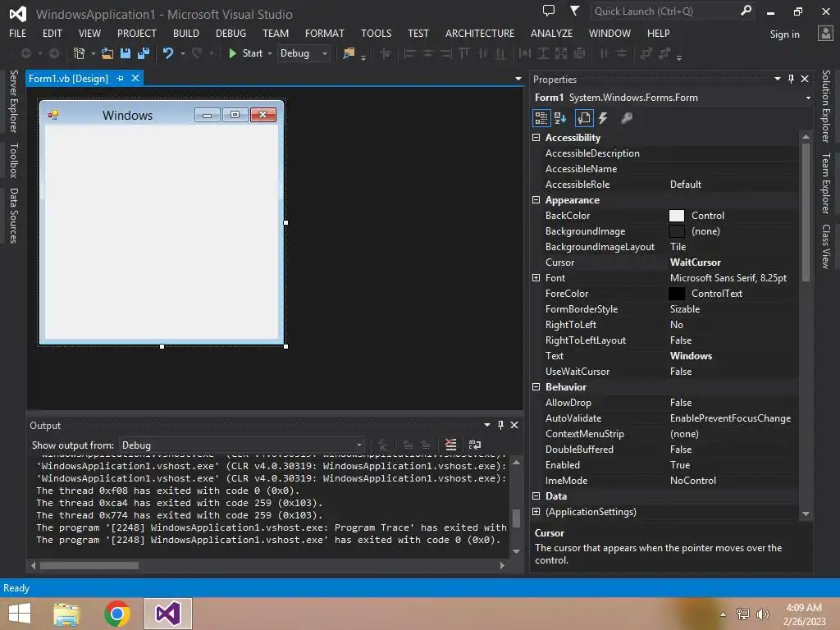The height and width of the screenshot is (630, 840).
Task: Open the ARCHITECTURE menu
Action: coord(479,33)
